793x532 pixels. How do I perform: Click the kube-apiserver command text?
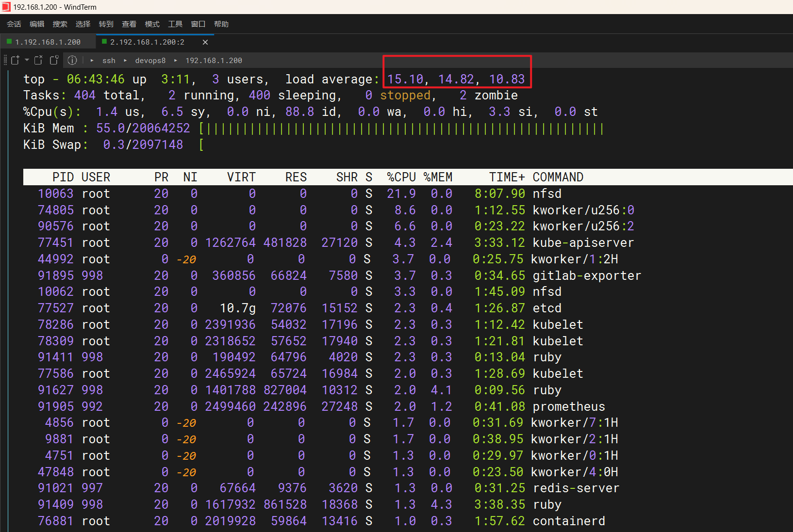click(583, 242)
